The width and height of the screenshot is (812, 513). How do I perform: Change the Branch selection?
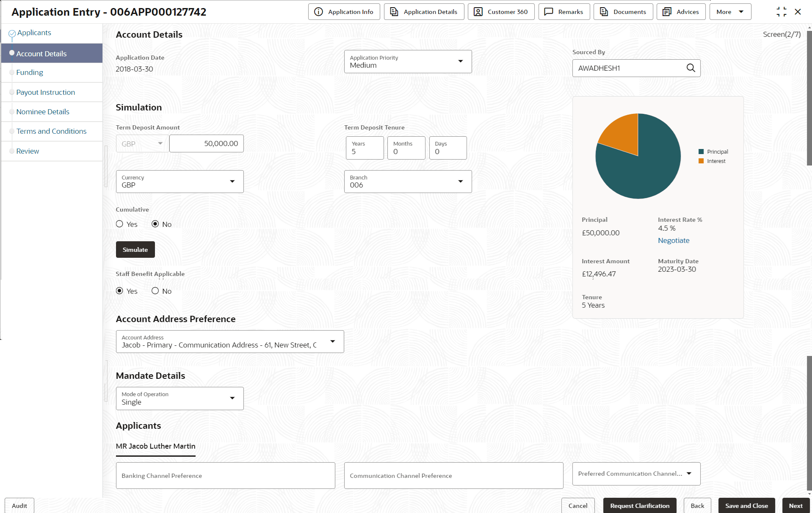[460, 181]
